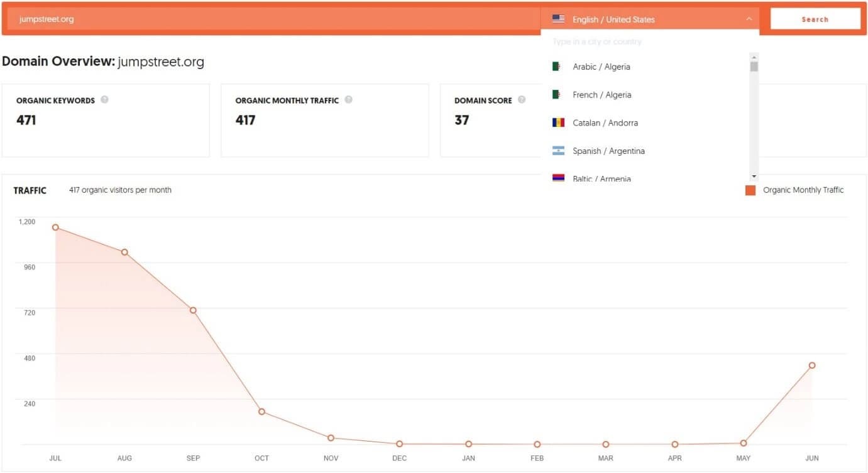The height and width of the screenshot is (473, 868).
Task: Click the 960 y-axis label
Action: point(30,267)
